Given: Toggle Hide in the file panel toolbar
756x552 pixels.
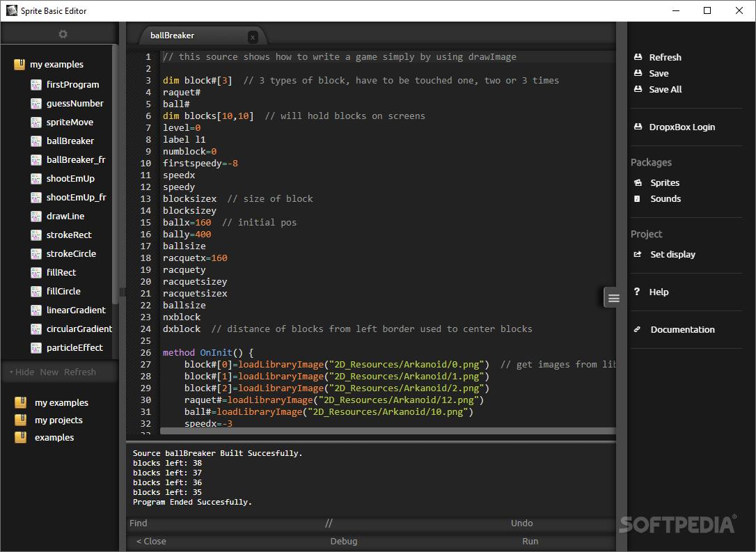Looking at the screenshot, I should pos(22,372).
